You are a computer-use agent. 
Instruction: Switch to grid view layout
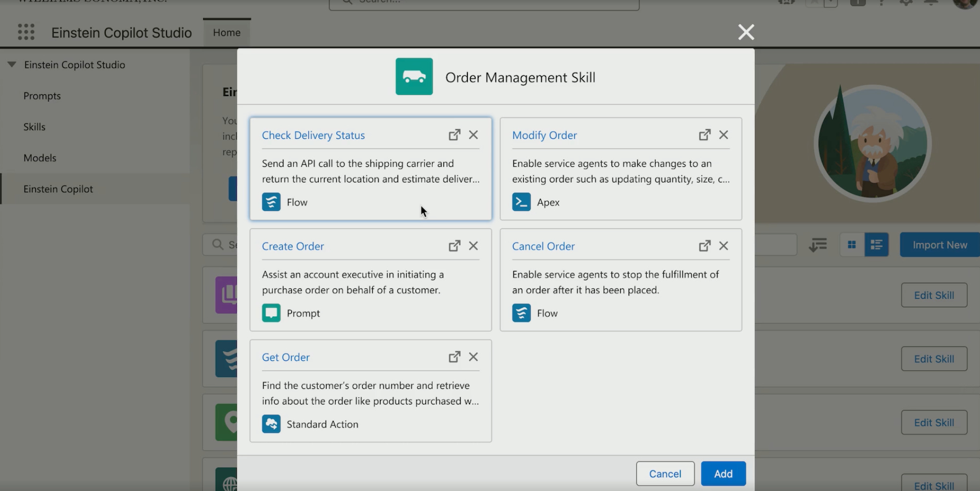coord(852,245)
